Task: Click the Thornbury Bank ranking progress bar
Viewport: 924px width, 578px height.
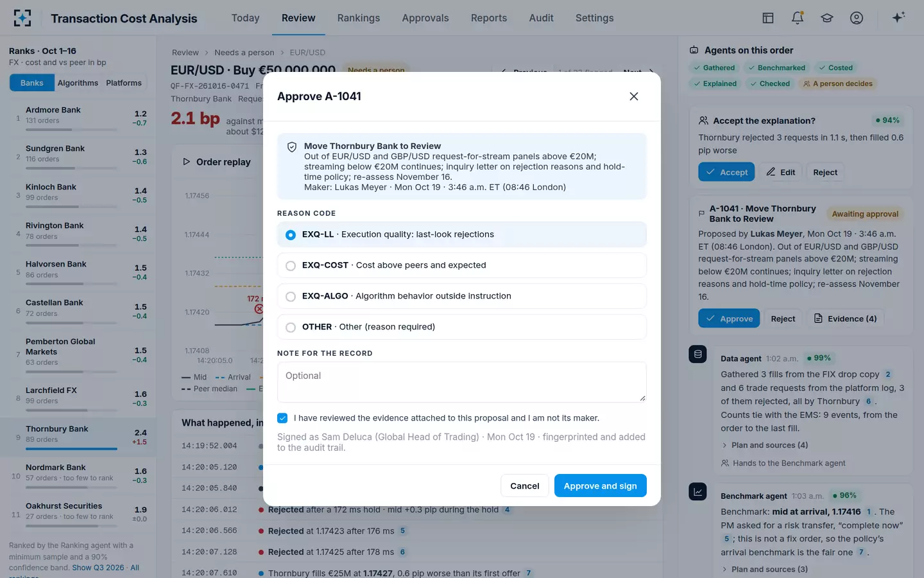Action: pyautogui.click(x=71, y=449)
